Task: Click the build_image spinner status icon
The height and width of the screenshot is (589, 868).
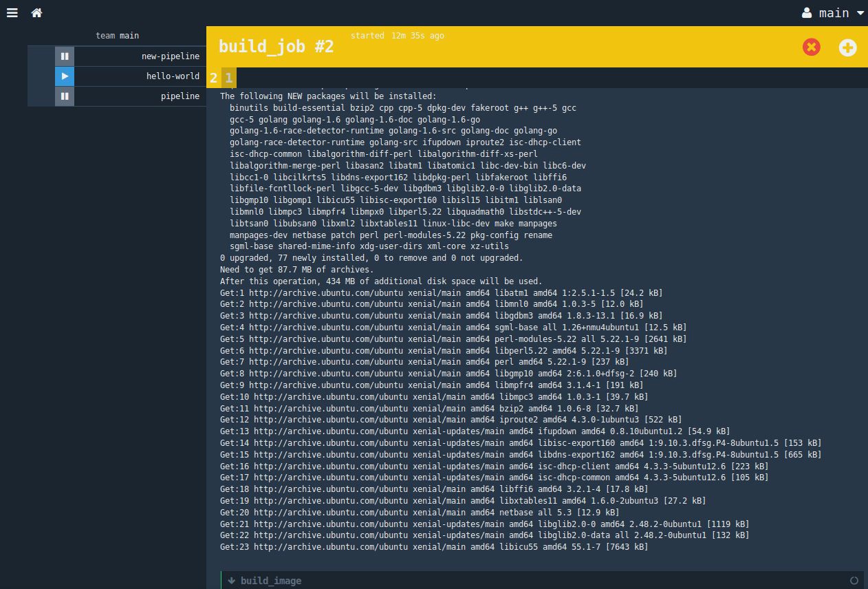Action: [x=854, y=581]
